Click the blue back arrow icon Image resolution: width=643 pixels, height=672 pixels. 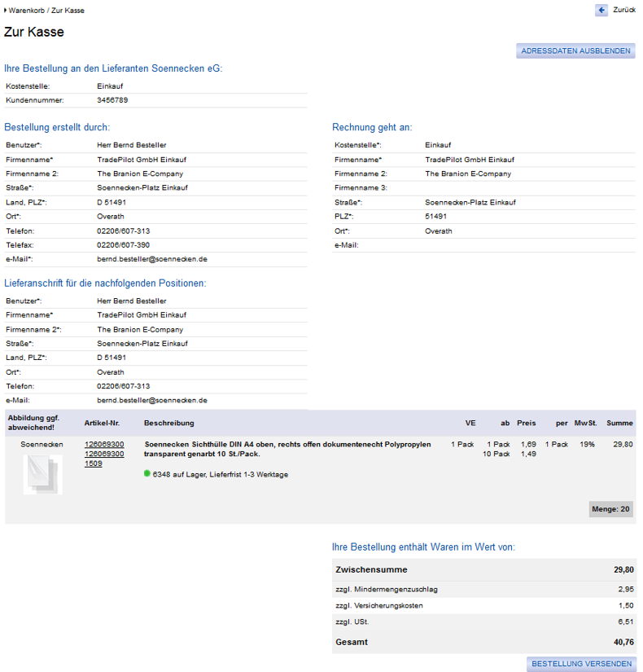(601, 11)
